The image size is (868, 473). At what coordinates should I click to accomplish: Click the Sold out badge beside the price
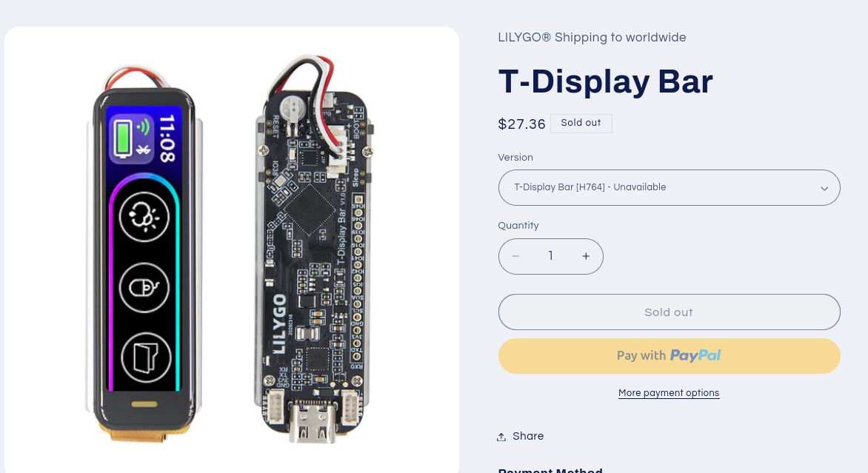(581, 124)
